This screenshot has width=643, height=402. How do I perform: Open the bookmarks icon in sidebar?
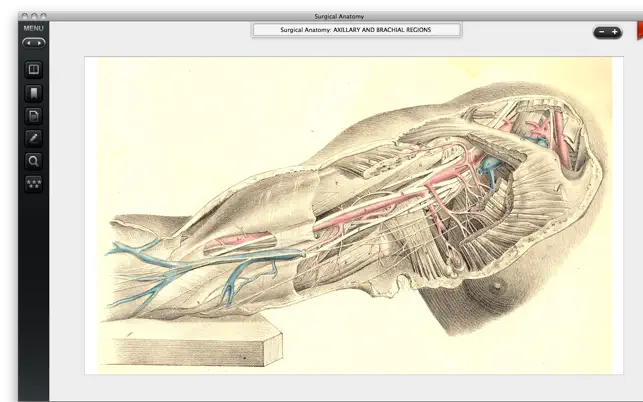[34, 93]
